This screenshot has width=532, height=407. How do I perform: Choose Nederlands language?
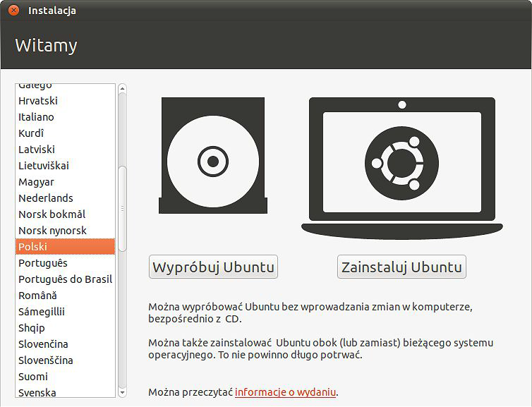point(65,198)
